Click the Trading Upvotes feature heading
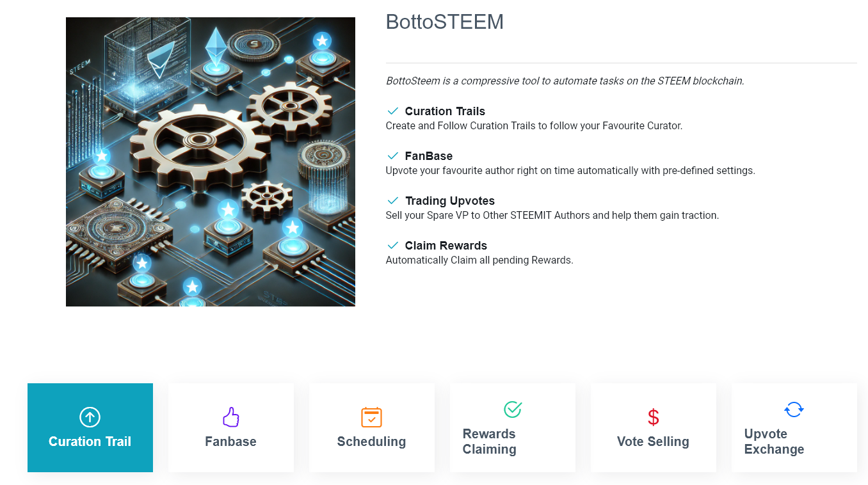868x485 pixels. [449, 201]
